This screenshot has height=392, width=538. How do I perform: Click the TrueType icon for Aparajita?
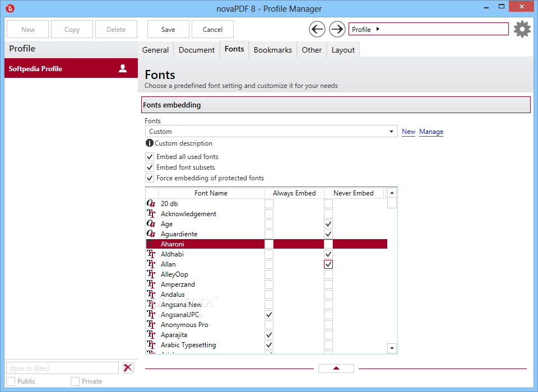pos(151,334)
